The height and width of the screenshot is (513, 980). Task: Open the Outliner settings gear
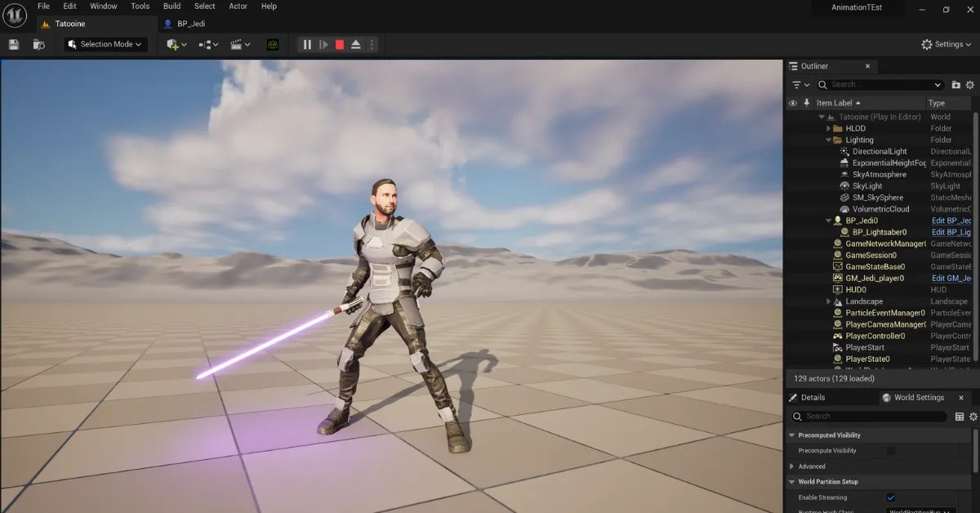pos(970,84)
